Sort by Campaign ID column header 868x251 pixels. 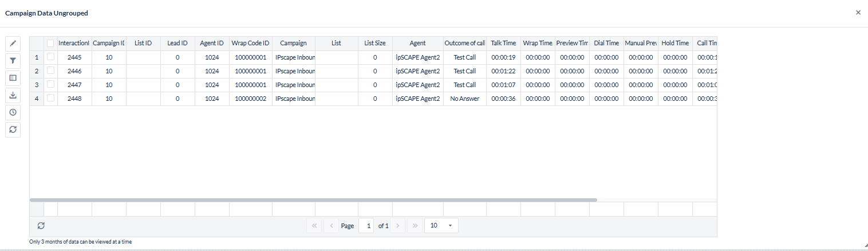coord(109,43)
